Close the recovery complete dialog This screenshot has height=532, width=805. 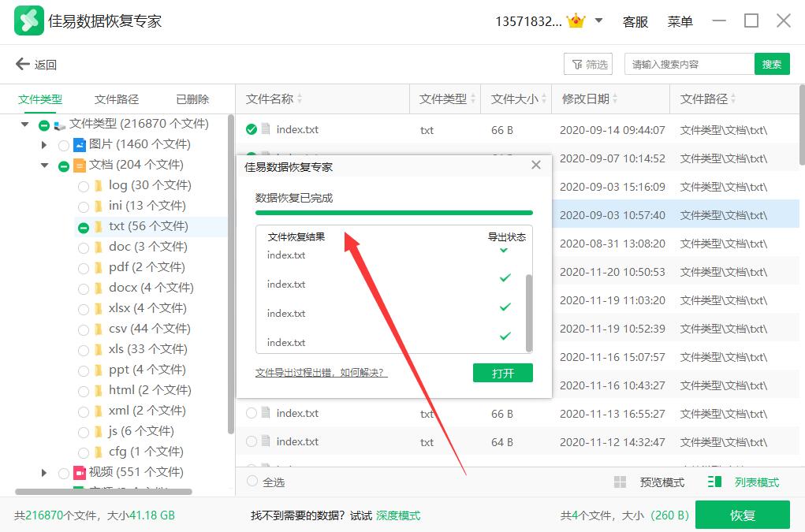[x=536, y=166]
